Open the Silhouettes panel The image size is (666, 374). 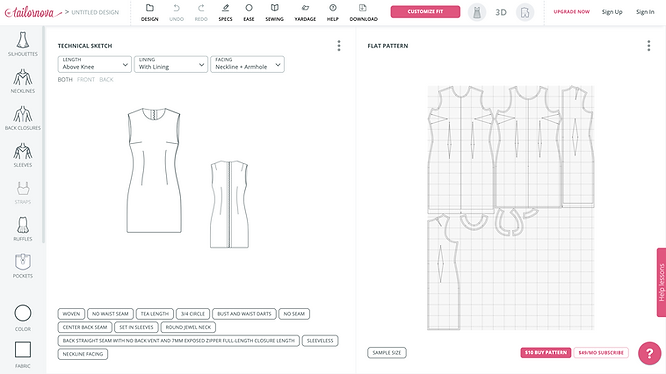pos(23,44)
